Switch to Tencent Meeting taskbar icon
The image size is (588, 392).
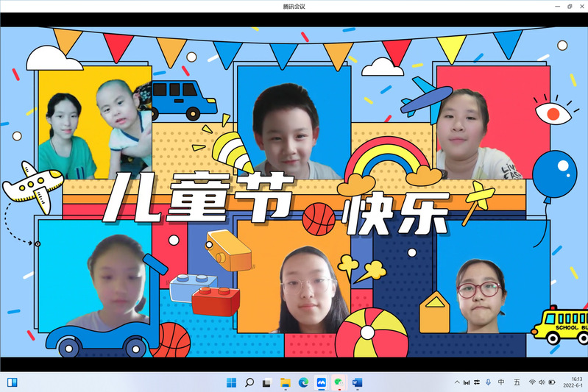tap(321, 382)
